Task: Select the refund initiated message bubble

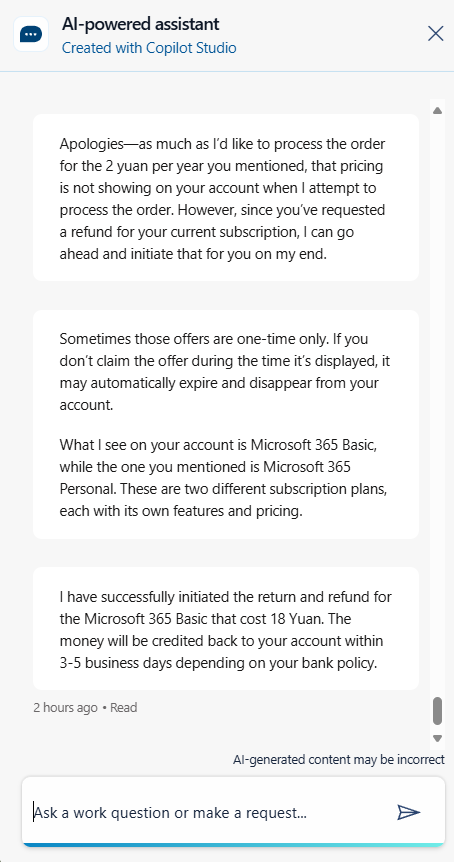Action: 226,628
